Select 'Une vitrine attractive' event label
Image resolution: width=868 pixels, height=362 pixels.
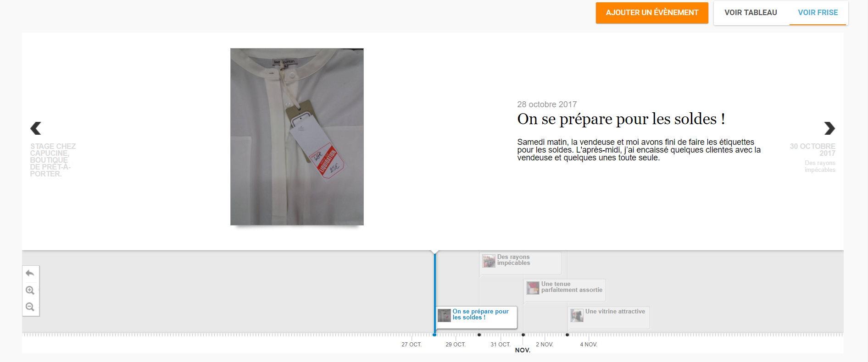615,312
